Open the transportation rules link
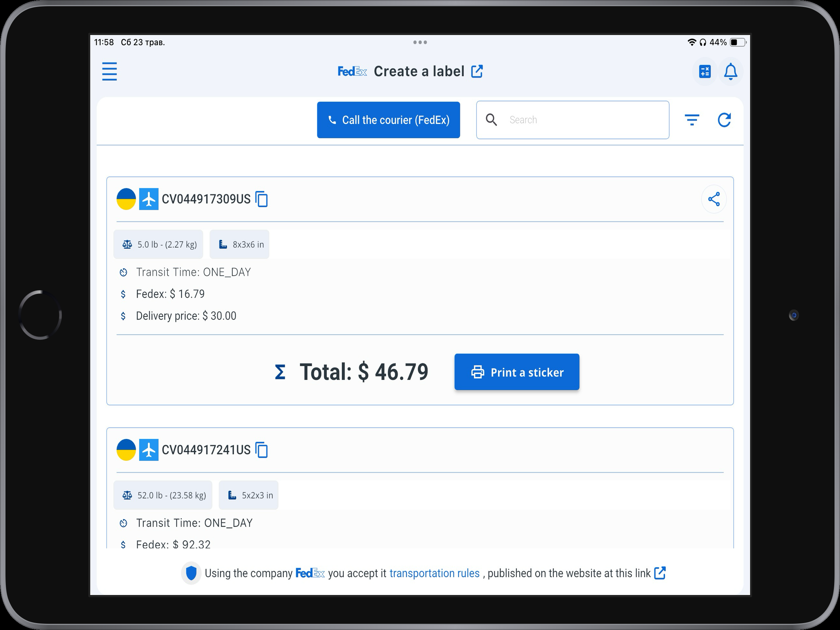 [434, 573]
